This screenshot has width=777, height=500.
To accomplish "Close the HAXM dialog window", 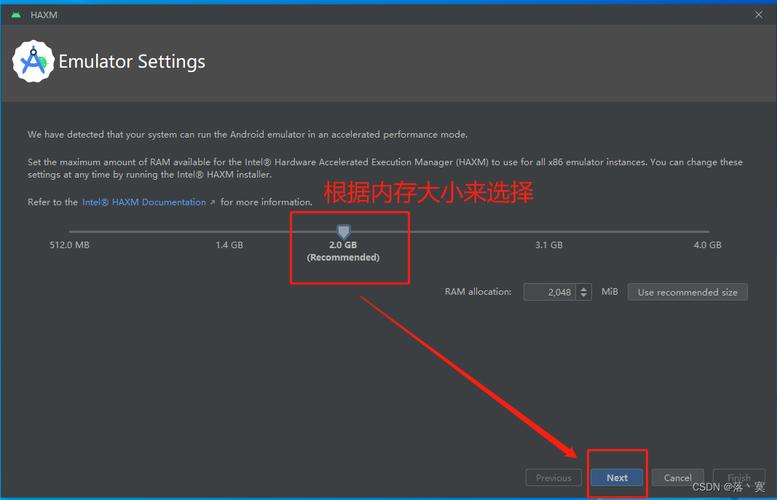I will click(x=759, y=15).
